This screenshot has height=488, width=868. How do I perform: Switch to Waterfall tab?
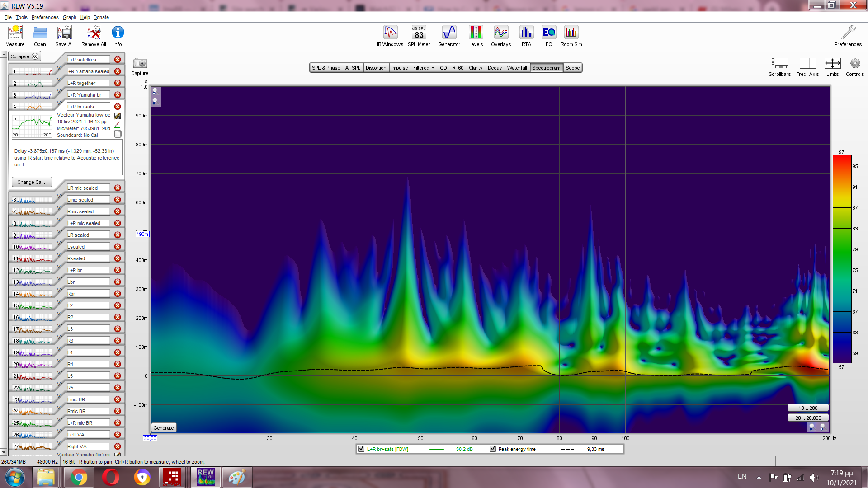click(x=517, y=68)
